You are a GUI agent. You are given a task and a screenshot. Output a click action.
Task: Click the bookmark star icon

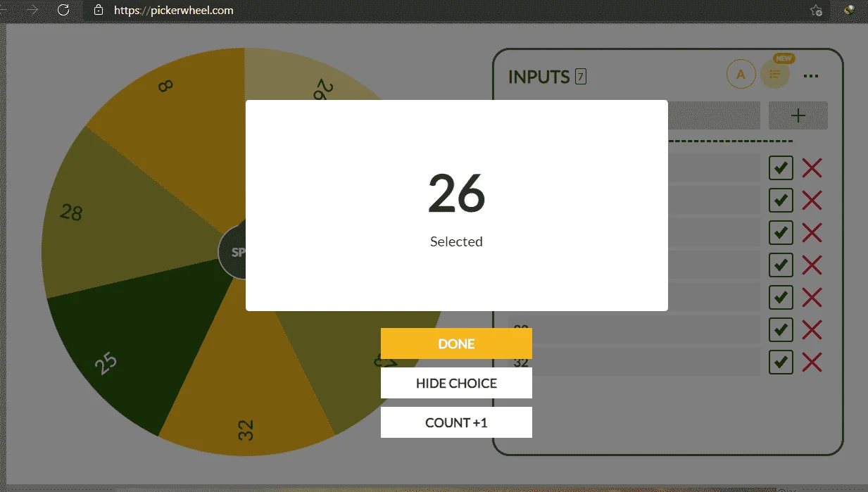click(816, 10)
